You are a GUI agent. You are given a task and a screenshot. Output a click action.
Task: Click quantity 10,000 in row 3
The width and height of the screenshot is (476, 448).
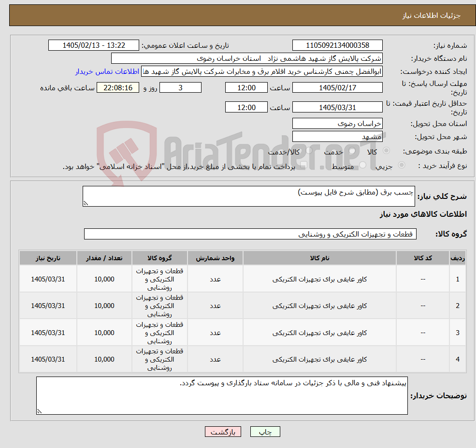coord(104,333)
